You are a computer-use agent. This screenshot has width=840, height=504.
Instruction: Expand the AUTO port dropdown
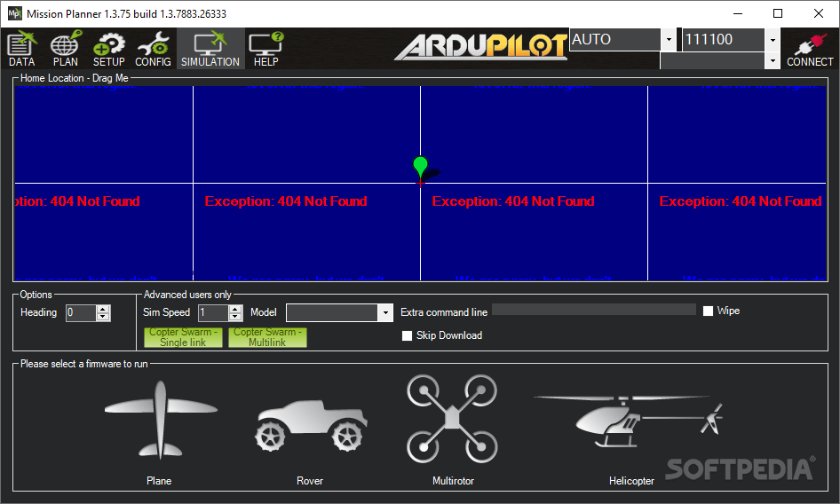click(669, 40)
